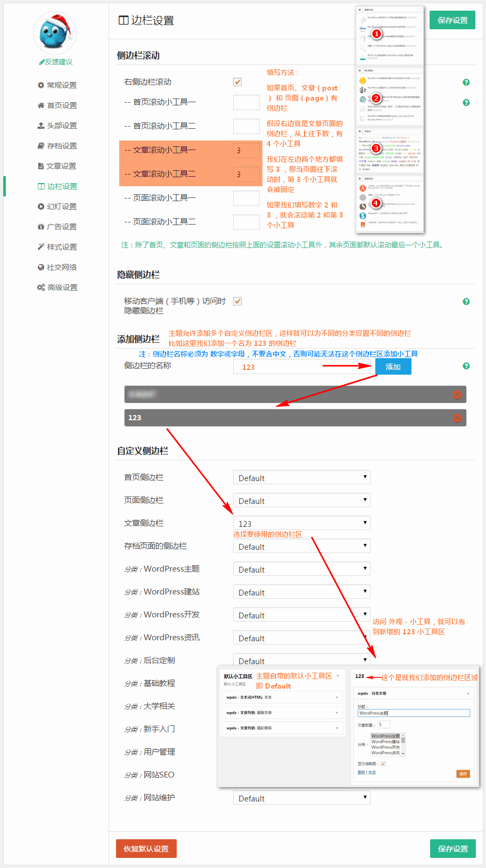Viewport: 486px width, 868px height.
Task: Click the 首页滚动小工具二 input field
Action: click(246, 126)
